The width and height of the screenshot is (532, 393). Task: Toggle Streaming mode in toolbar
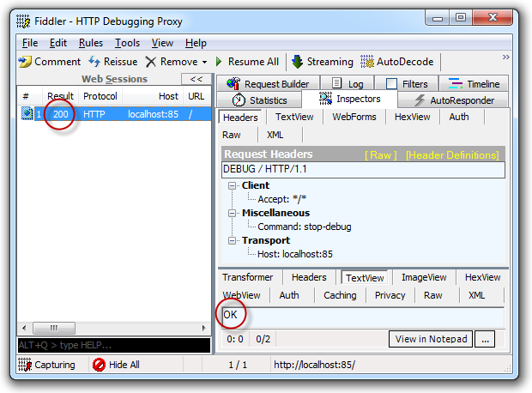(x=323, y=62)
